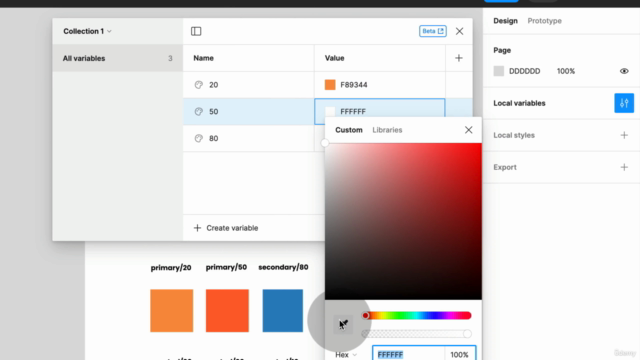Open the F89344 orange value swatch
The width and height of the screenshot is (640, 360).
330,84
